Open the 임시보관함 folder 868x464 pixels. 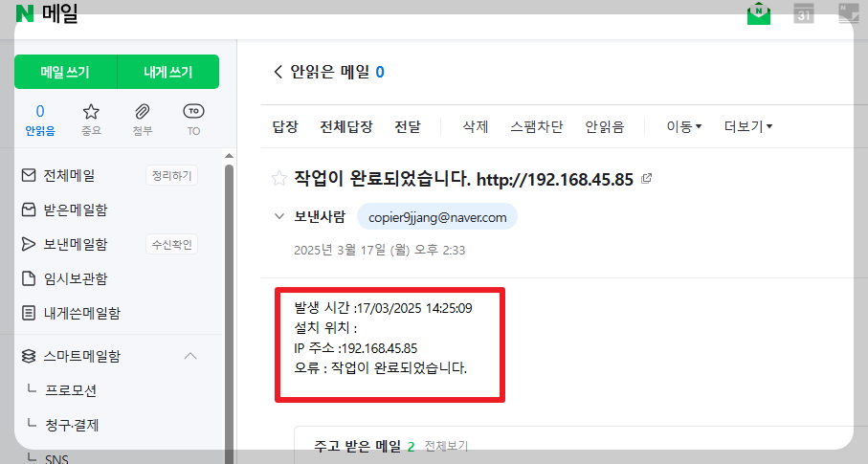[x=76, y=278]
